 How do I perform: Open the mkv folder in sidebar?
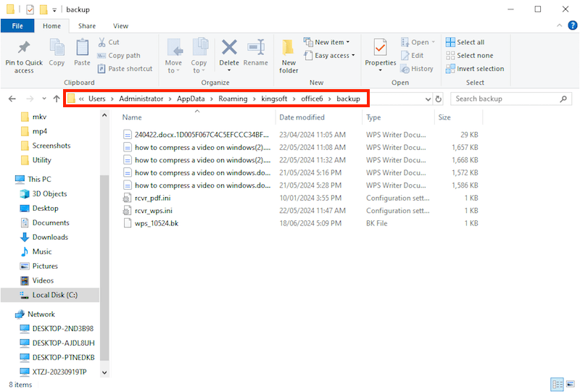[x=39, y=117]
